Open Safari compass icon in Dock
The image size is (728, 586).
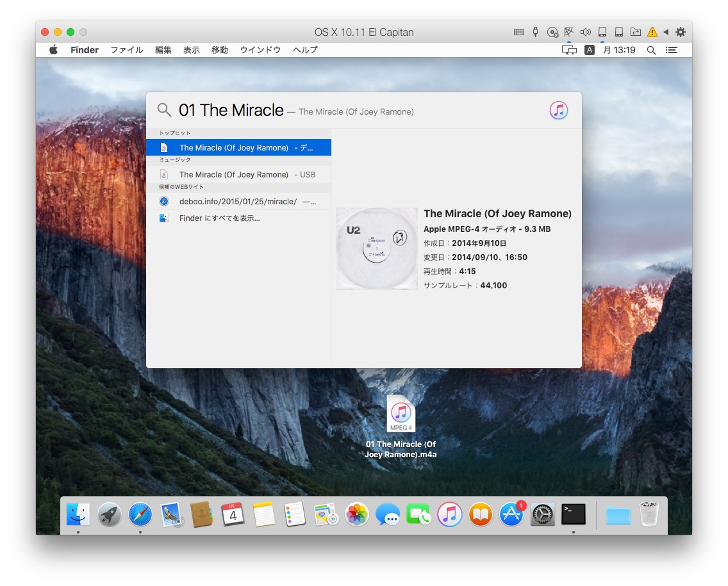point(140,514)
